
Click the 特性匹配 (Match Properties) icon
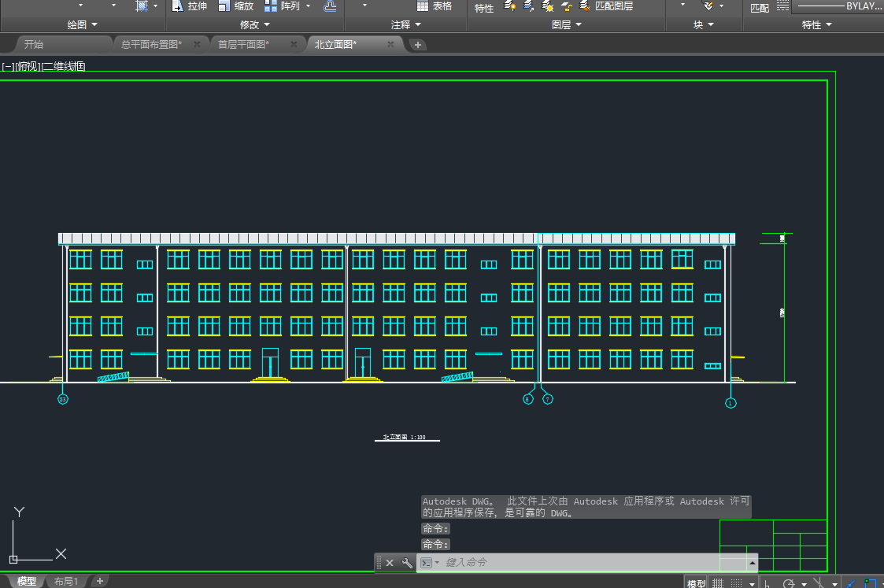[x=759, y=8]
